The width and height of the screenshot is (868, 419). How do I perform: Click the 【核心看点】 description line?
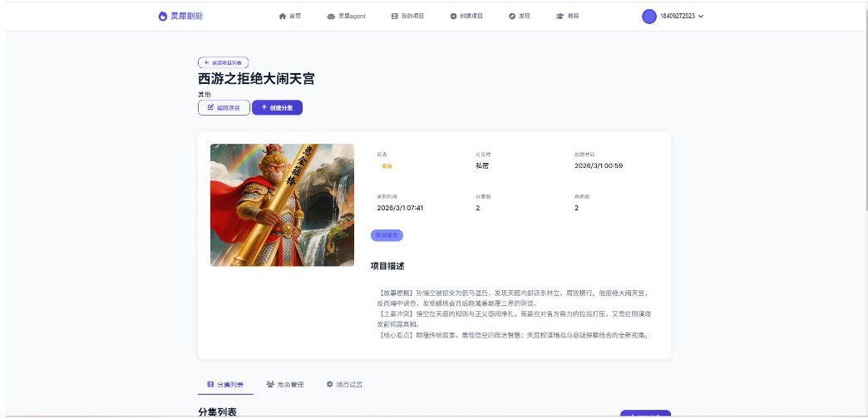513,335
